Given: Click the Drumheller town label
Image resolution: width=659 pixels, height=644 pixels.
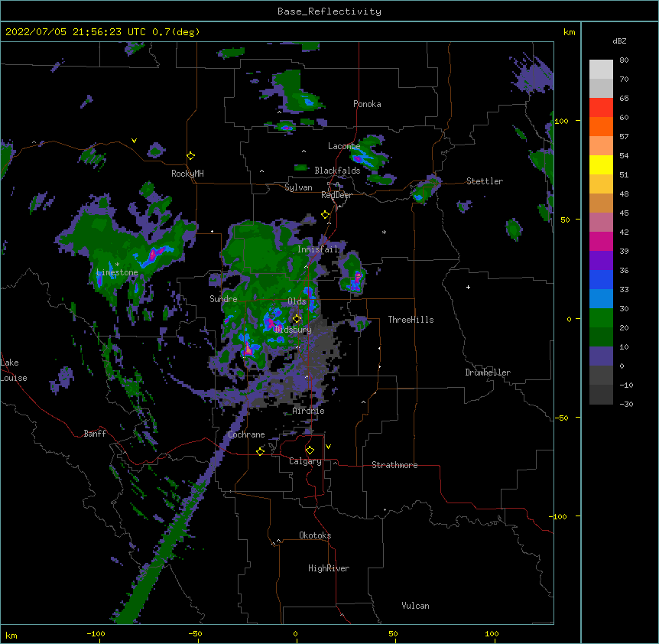Looking at the screenshot, I should click(x=488, y=372).
